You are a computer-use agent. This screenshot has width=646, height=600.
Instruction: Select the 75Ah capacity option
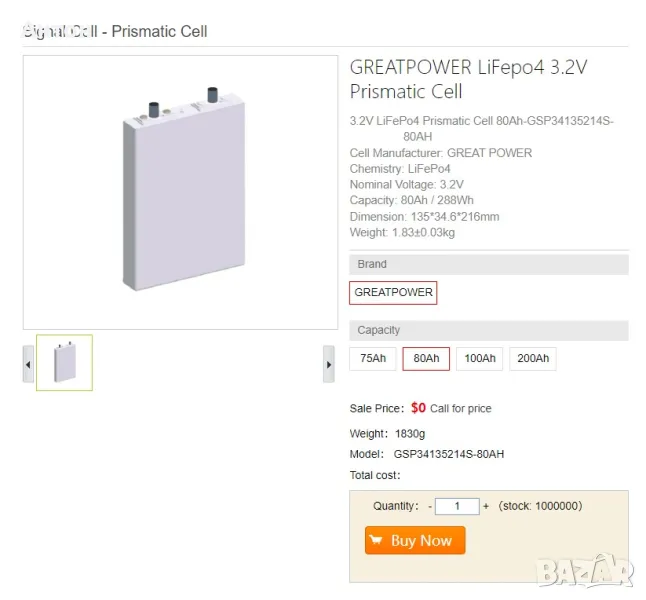tap(372, 359)
